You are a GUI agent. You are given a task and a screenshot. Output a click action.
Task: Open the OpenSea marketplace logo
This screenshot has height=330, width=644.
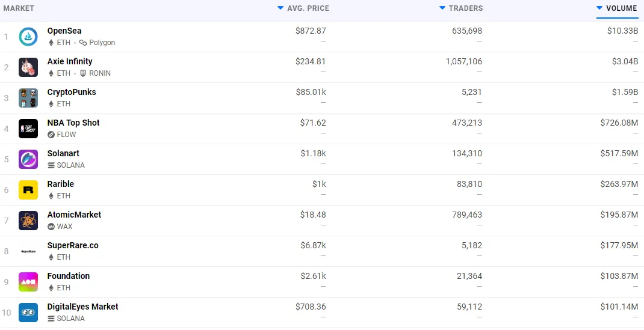[28, 37]
